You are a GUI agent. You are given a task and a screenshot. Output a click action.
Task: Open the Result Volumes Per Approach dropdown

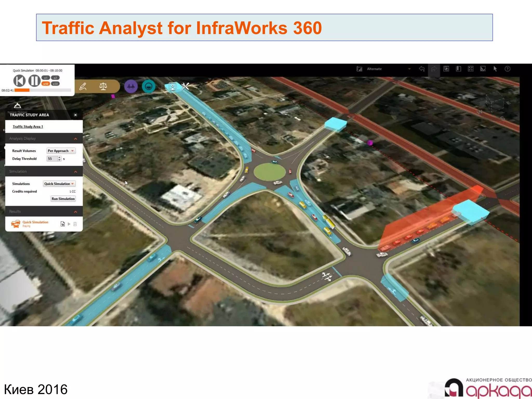click(x=61, y=151)
